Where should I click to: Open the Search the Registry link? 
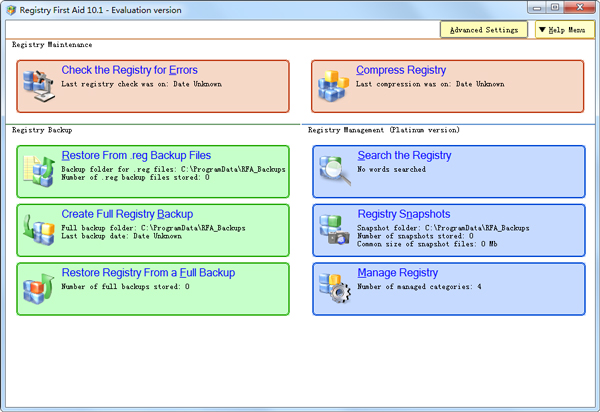click(x=404, y=155)
